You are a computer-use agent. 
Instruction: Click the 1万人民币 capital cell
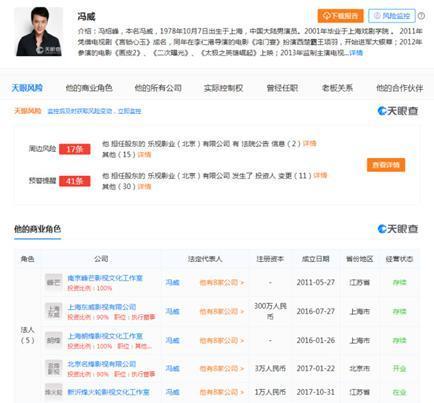tap(270, 392)
